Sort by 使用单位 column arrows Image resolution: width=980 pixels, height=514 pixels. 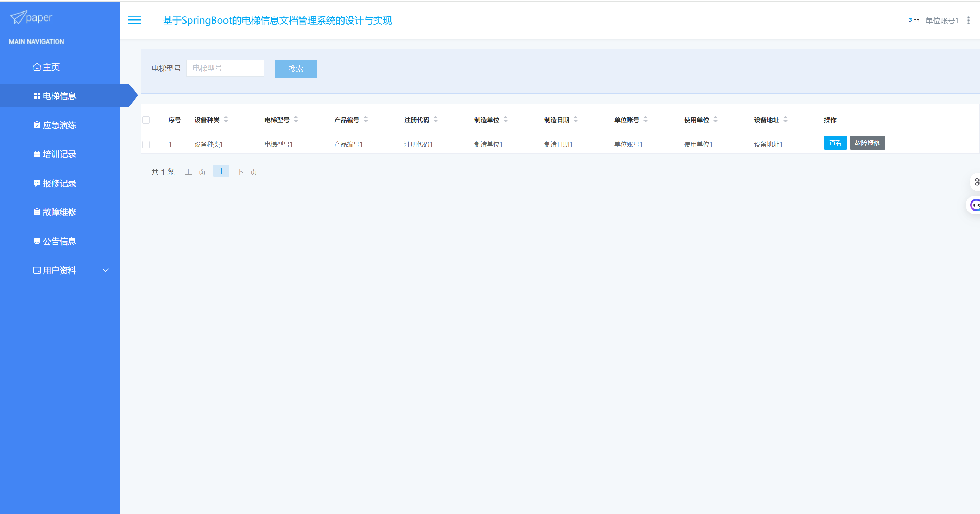pyautogui.click(x=716, y=119)
